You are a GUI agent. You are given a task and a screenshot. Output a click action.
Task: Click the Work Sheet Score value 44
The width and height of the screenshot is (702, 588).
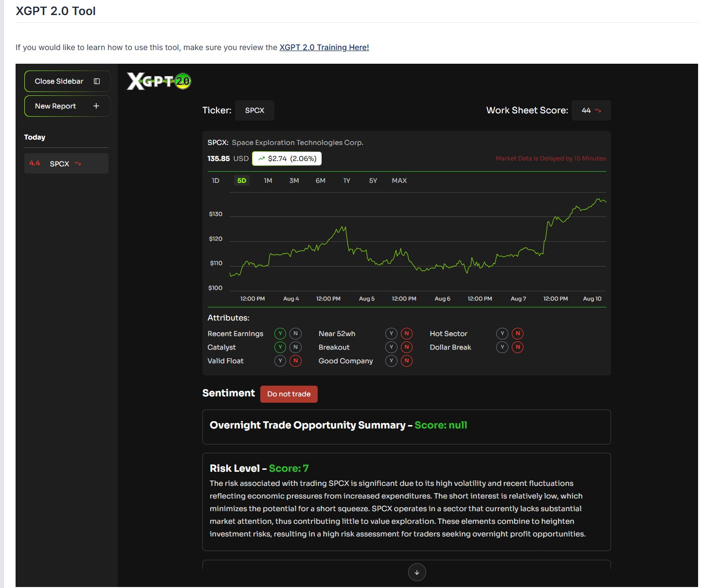tap(591, 110)
